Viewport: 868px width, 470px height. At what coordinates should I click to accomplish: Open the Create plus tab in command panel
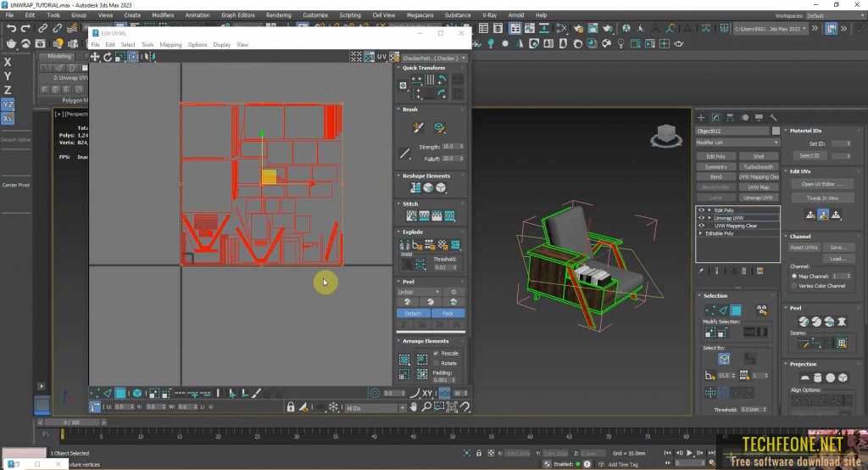pos(701,117)
